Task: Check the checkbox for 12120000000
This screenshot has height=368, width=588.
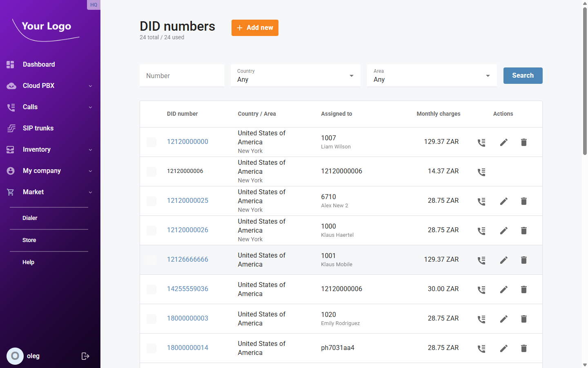Action: (x=151, y=142)
